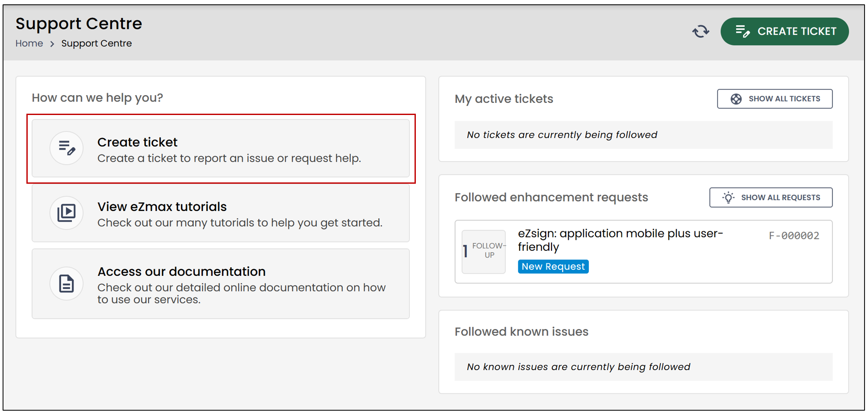Click the 1 FOLLOW-UP counter box
868x415 pixels.
[x=483, y=252]
